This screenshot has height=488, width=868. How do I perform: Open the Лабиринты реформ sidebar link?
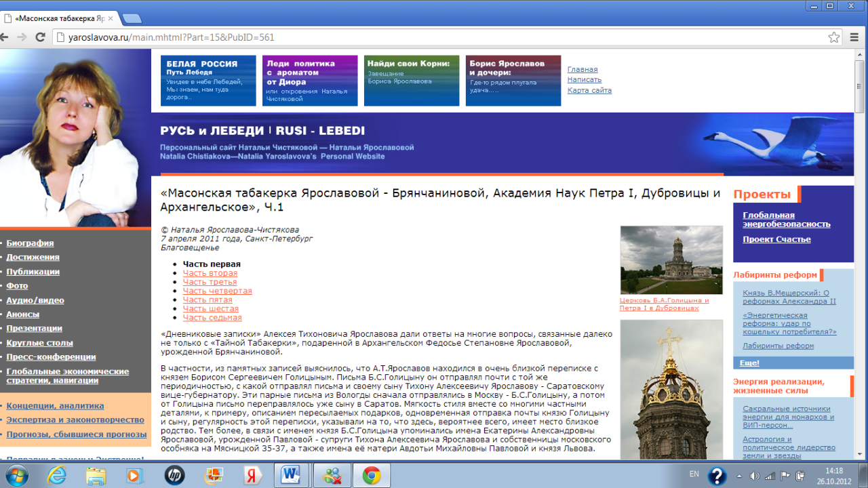[778, 346]
